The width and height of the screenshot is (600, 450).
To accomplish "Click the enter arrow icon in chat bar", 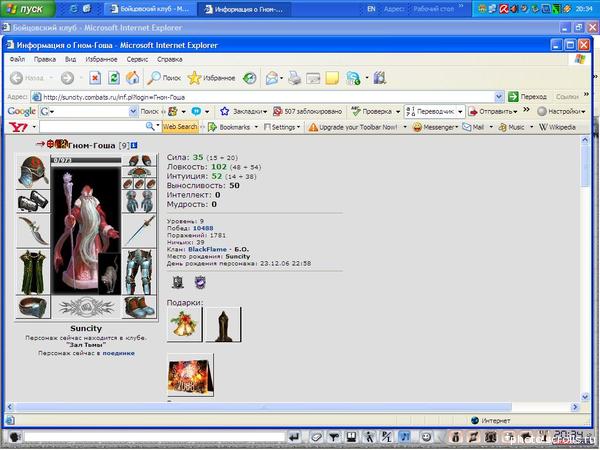I will click(294, 437).
